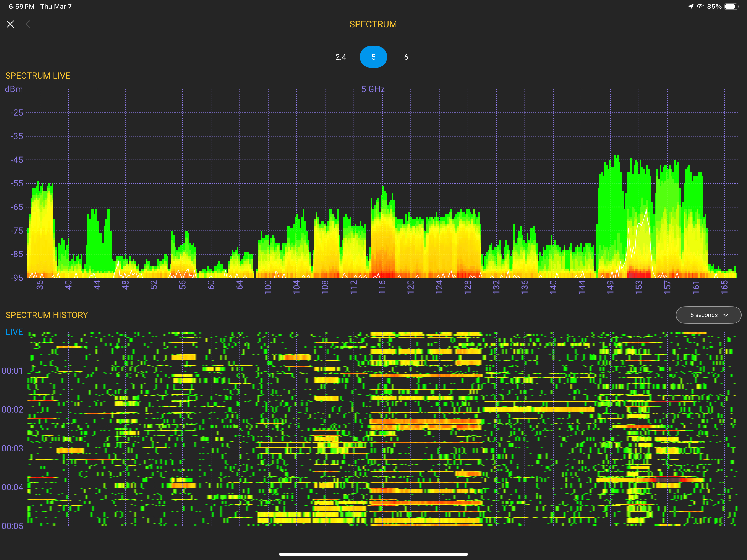Tap the location arrow status icon
Image resolution: width=747 pixels, height=560 pixels.
pyautogui.click(x=691, y=6)
